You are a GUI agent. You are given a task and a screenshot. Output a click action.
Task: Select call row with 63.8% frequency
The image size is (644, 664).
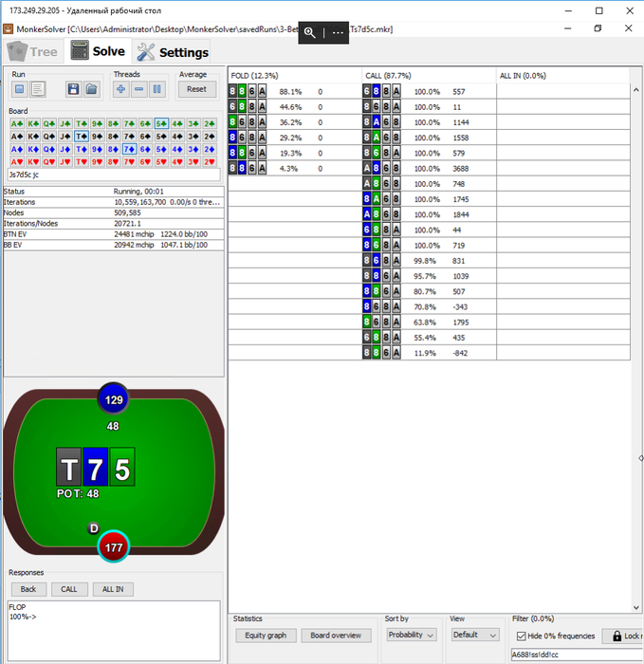click(429, 323)
